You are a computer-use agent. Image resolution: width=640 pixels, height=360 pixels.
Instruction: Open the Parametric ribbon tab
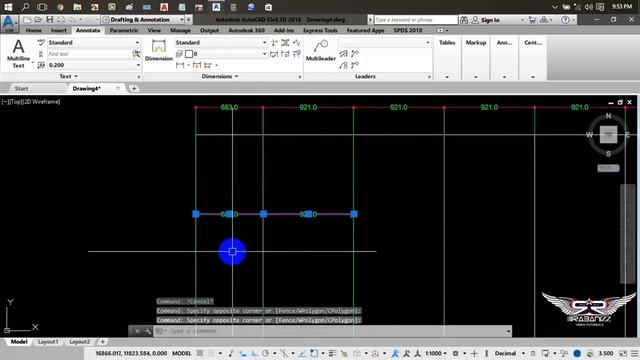[x=124, y=30]
